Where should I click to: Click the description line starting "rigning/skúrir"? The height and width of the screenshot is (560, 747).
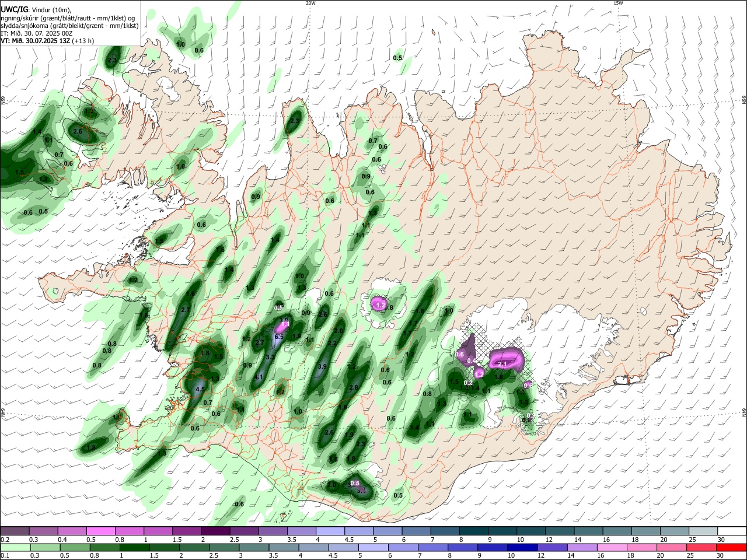coord(68,17)
